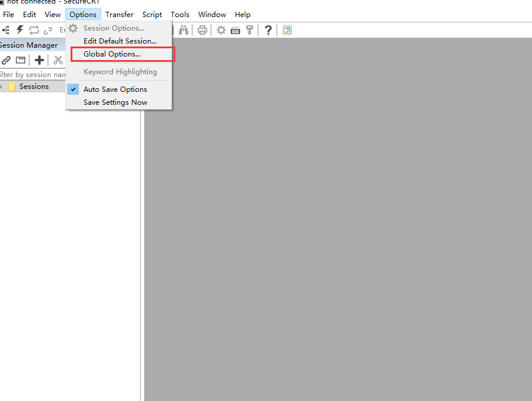Open the Keymap Editor keyboard icon
532x401 pixels.
click(235, 31)
